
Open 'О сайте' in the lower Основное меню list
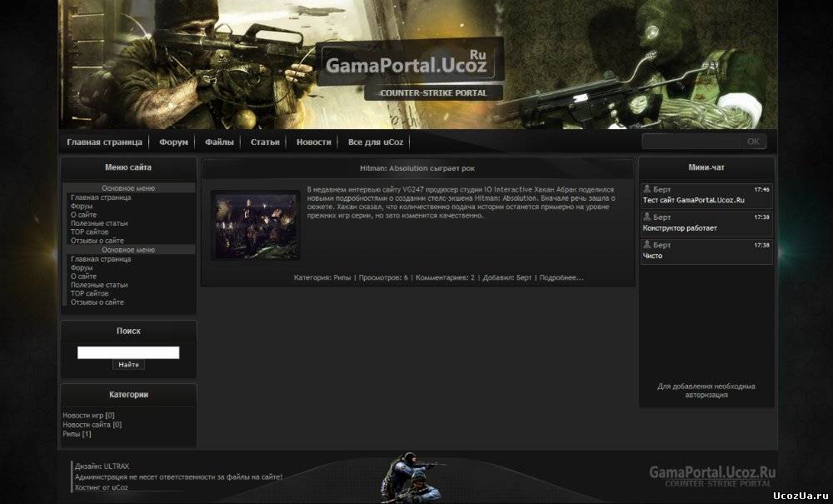[x=84, y=277]
